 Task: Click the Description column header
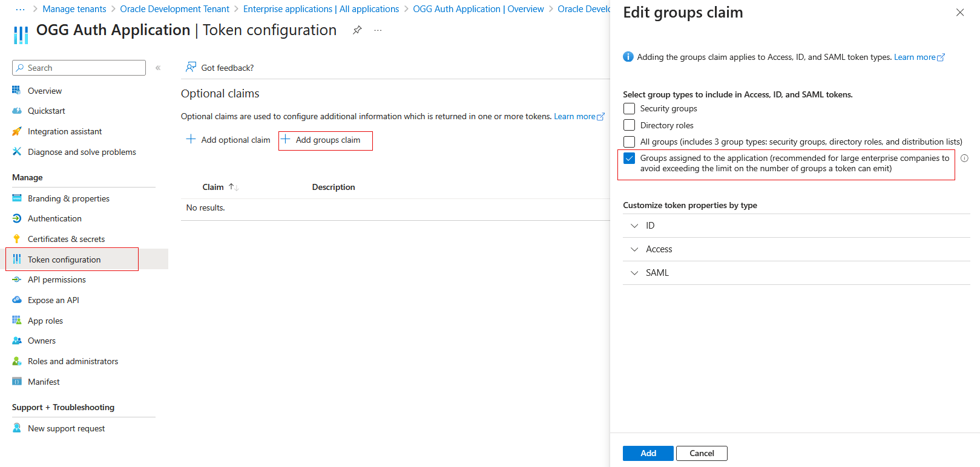pyautogui.click(x=334, y=187)
